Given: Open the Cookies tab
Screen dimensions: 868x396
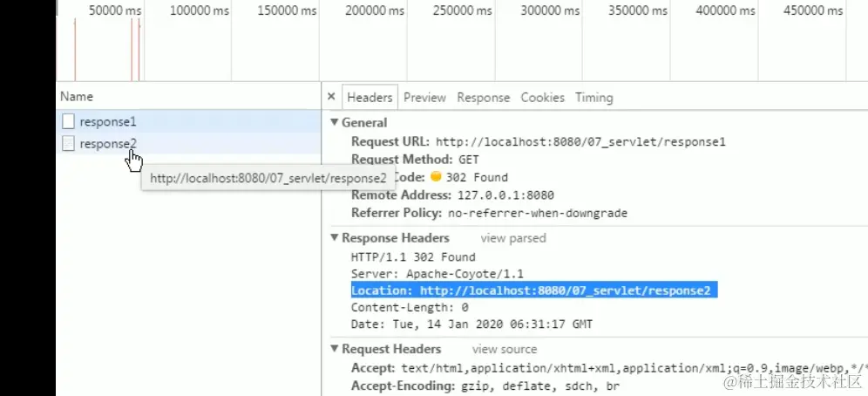Looking at the screenshot, I should click(542, 98).
